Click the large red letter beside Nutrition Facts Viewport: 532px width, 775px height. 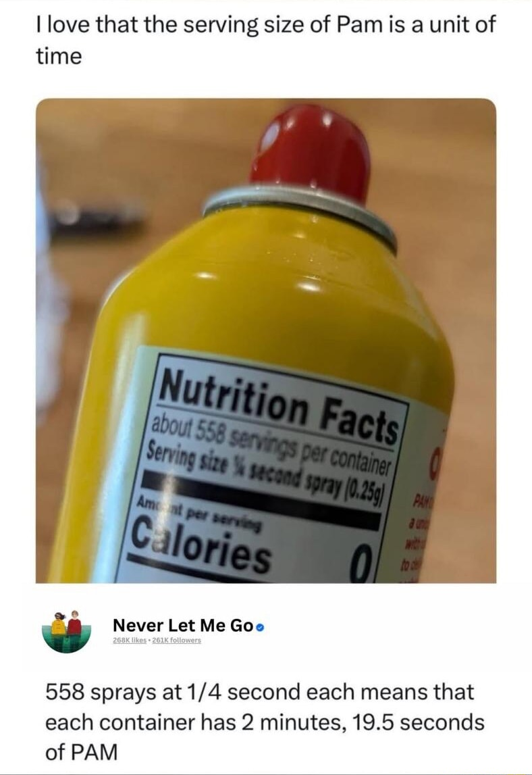(435, 465)
